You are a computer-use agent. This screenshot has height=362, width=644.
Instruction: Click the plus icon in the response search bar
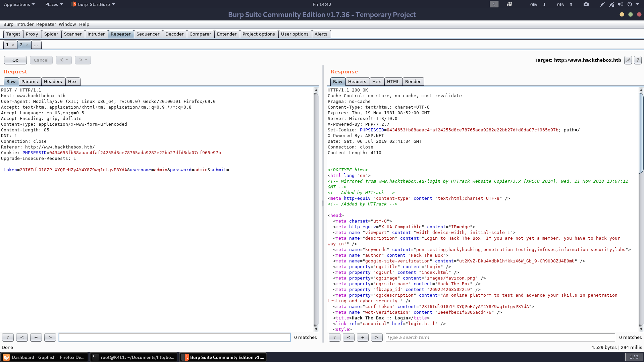[363, 337]
